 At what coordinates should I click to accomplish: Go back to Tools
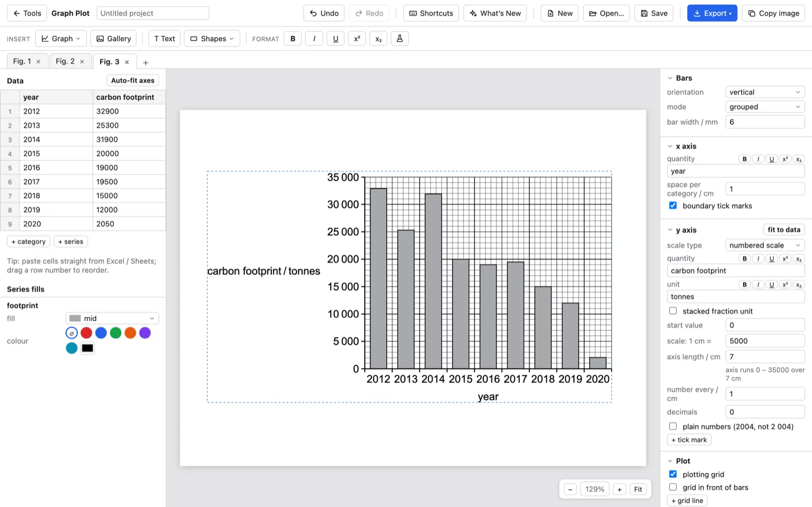click(27, 13)
